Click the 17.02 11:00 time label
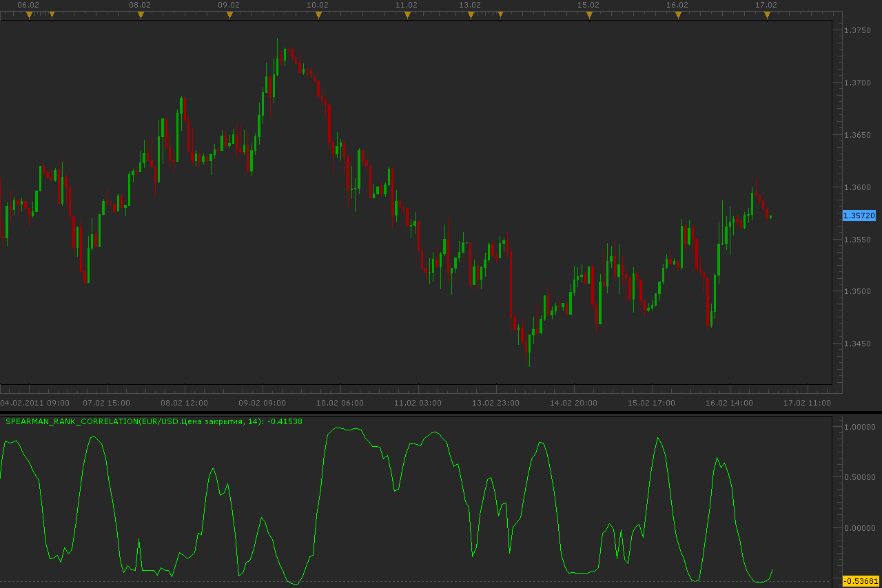Viewport: 882px width, 588px height. tap(808, 403)
